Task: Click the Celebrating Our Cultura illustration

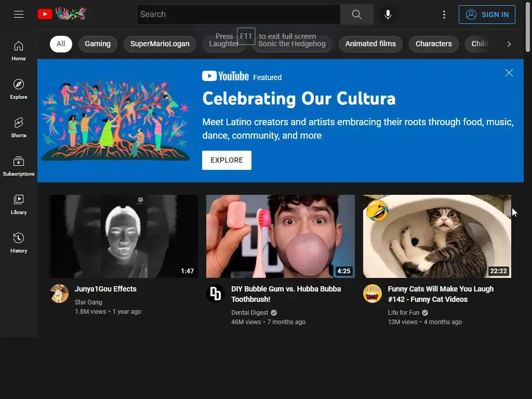Action: [x=115, y=120]
